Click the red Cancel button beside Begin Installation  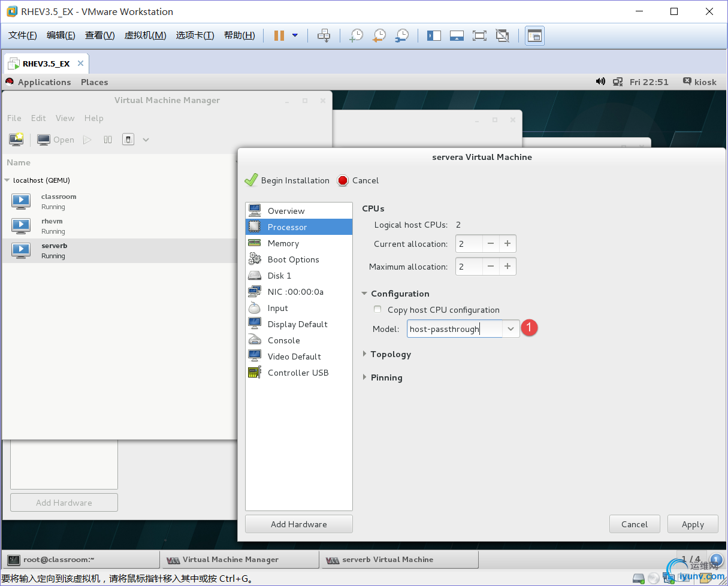(358, 180)
